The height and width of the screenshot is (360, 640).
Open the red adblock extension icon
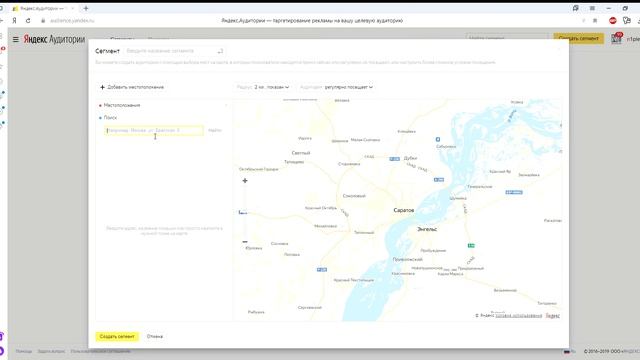tap(613, 20)
